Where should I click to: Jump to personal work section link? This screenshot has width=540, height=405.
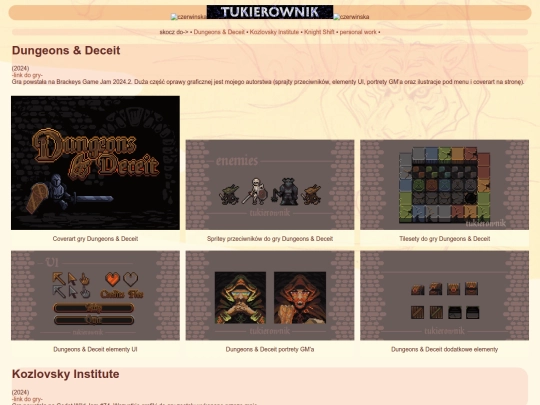(x=358, y=32)
